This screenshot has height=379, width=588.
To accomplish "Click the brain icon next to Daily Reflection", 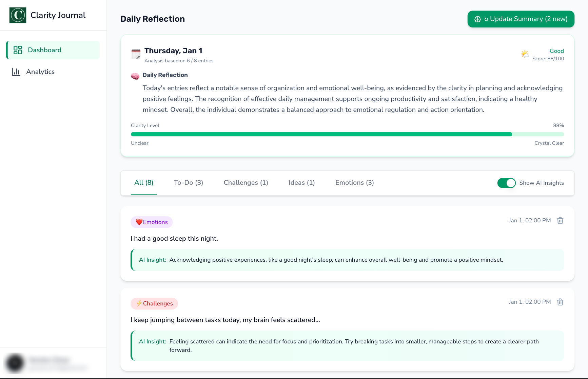I will (135, 76).
